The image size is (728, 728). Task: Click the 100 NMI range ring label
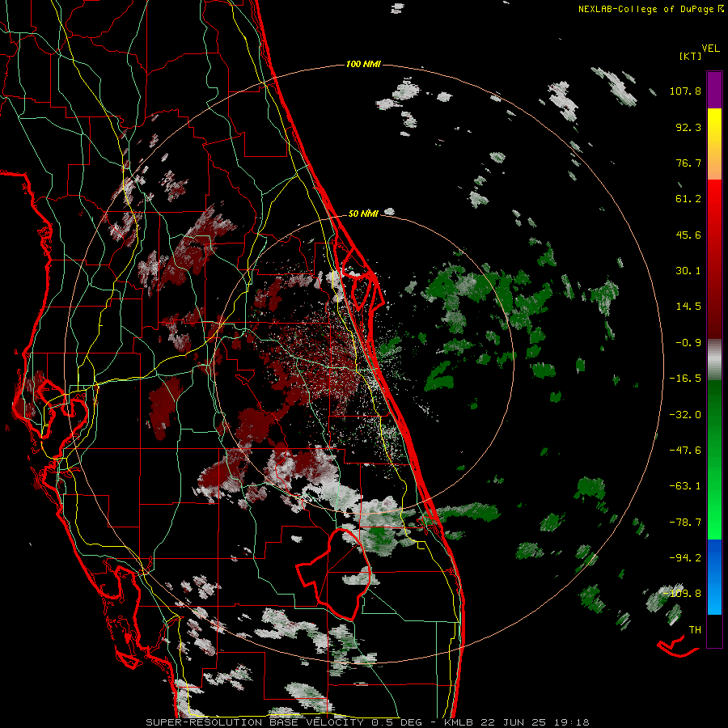tap(363, 64)
